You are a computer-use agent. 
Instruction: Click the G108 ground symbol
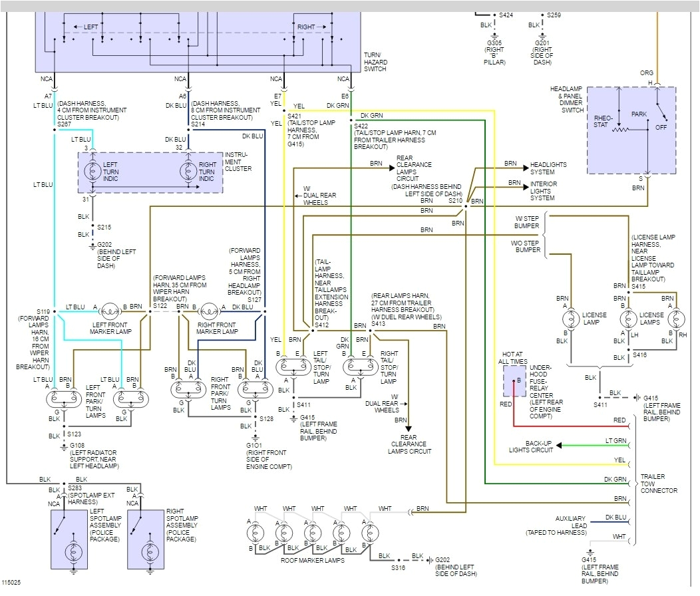point(65,445)
